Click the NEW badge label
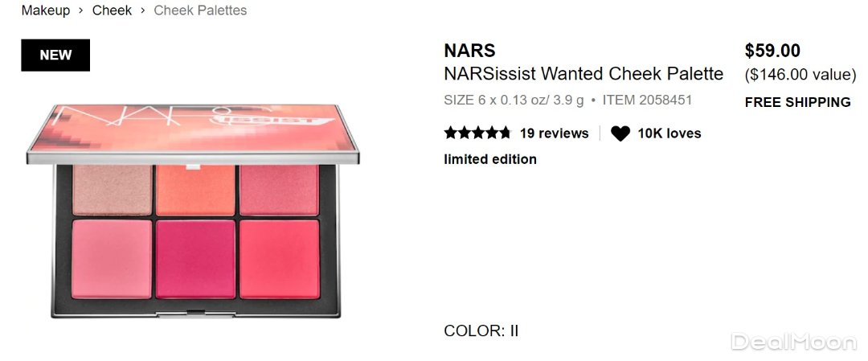Screen dimensions: 868x361 point(55,55)
